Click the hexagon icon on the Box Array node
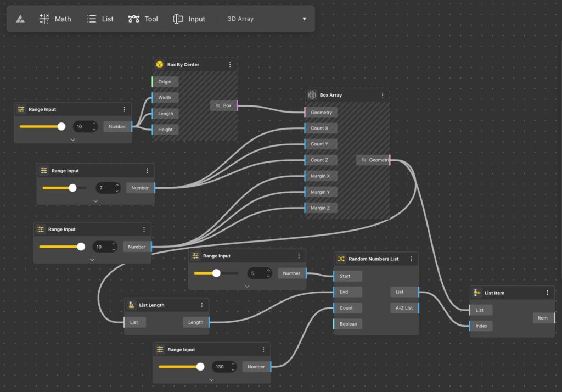Image resolution: width=562 pixels, height=392 pixels. tap(311, 94)
